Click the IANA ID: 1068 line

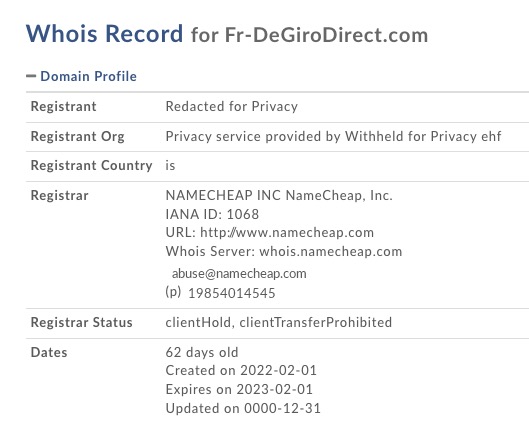(x=212, y=214)
